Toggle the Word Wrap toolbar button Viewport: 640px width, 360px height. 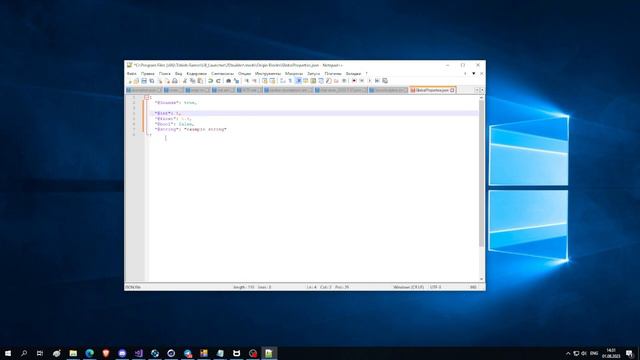pos(282,81)
